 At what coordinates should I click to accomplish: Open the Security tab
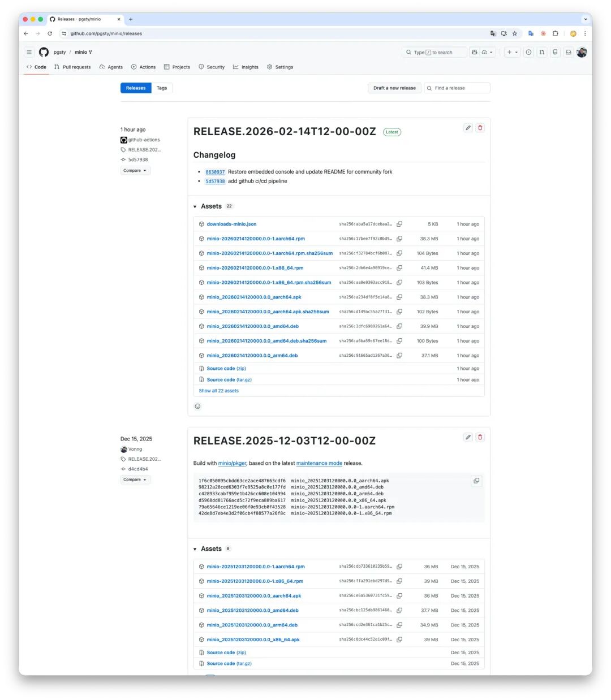pos(212,67)
